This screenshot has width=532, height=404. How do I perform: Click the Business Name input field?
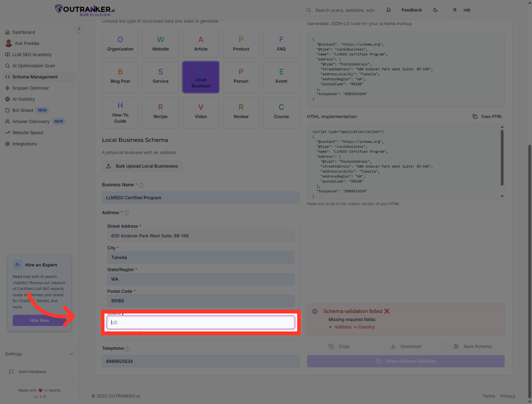click(x=201, y=198)
